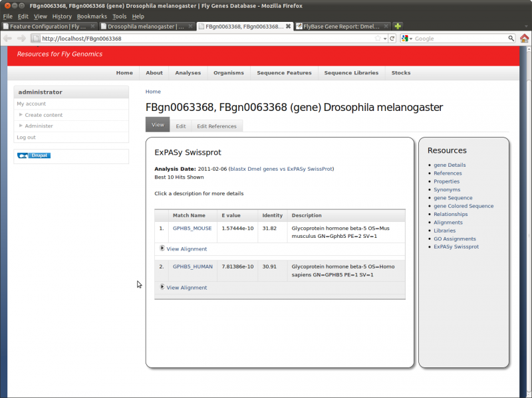The width and height of the screenshot is (532, 398).
Task: Open Properties resource link
Action: point(446,181)
